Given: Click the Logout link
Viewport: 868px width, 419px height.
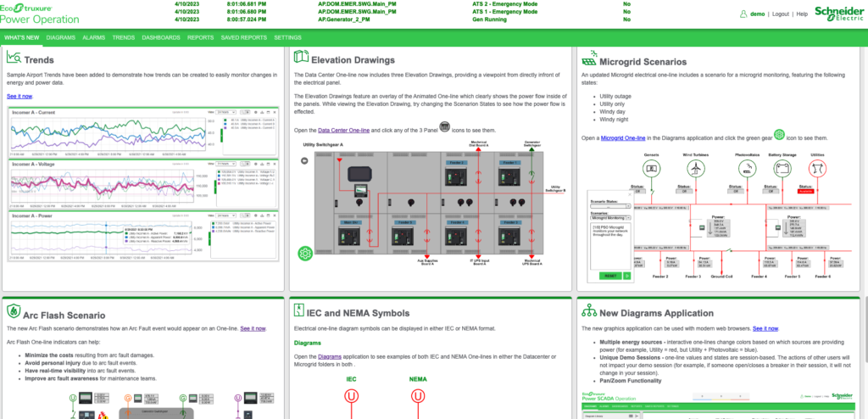Looking at the screenshot, I should [x=781, y=14].
